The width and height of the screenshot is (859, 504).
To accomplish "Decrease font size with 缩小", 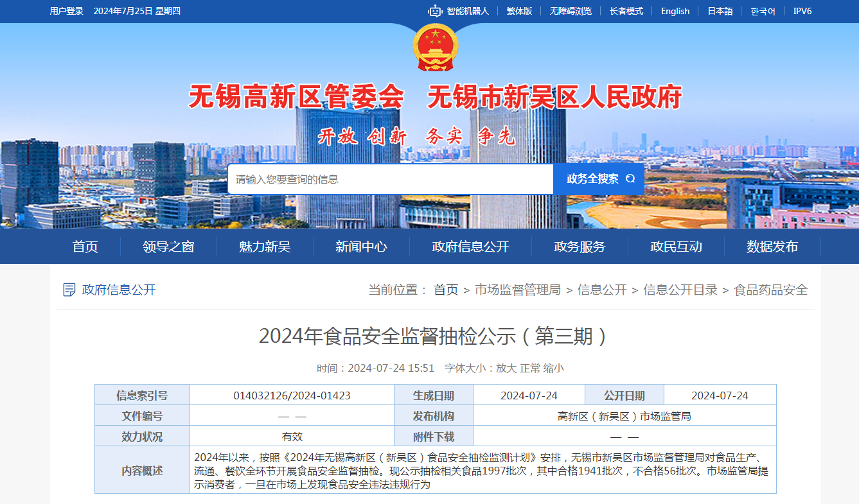I will coord(554,368).
